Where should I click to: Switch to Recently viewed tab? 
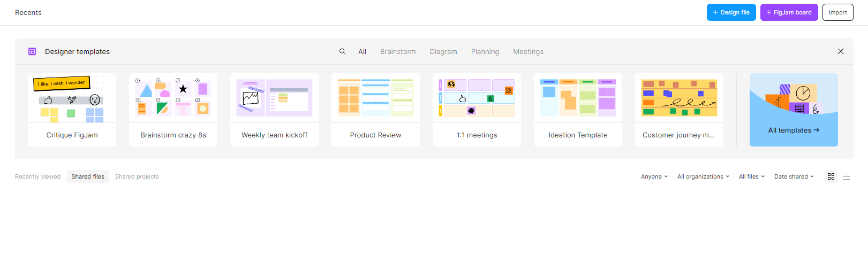(37, 176)
